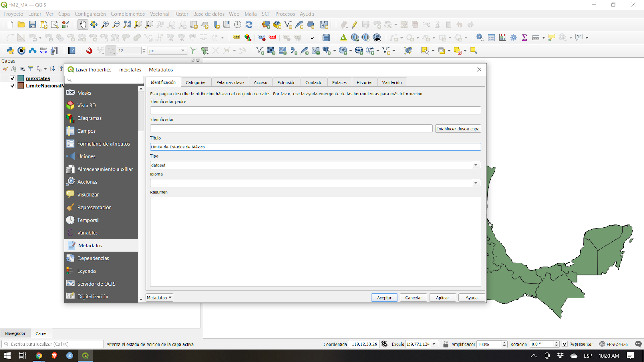Click the Ayuda button
The width and height of the screenshot is (644, 362).
pyautogui.click(x=472, y=298)
